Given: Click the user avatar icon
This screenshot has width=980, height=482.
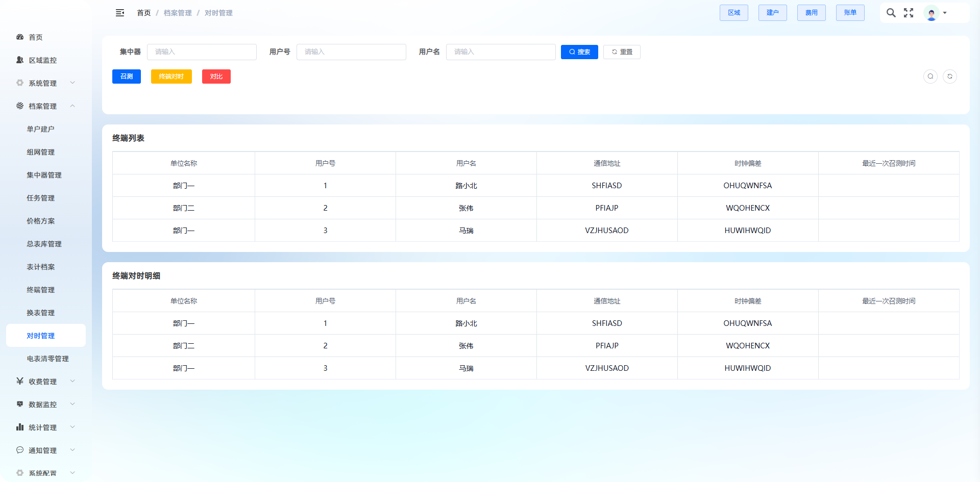Looking at the screenshot, I should [x=932, y=13].
